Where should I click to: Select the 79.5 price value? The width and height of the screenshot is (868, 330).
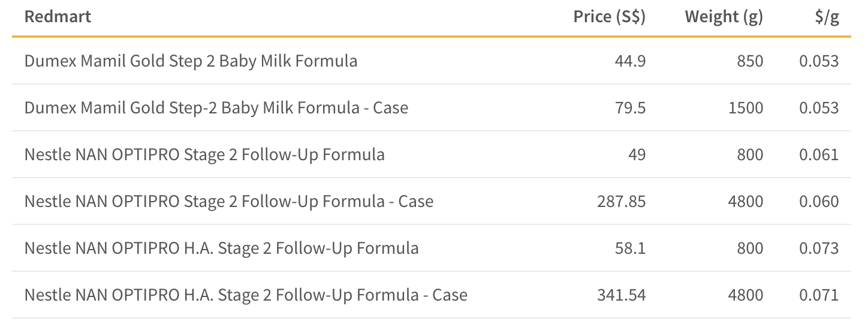(x=630, y=108)
